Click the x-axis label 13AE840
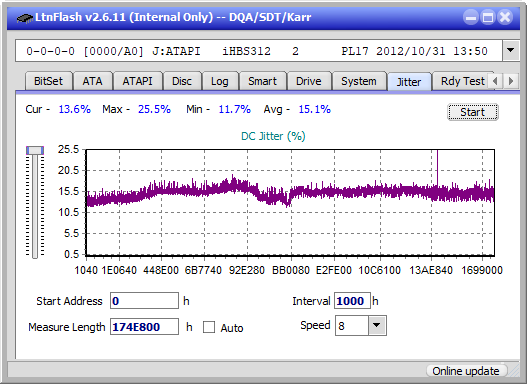 point(431,270)
